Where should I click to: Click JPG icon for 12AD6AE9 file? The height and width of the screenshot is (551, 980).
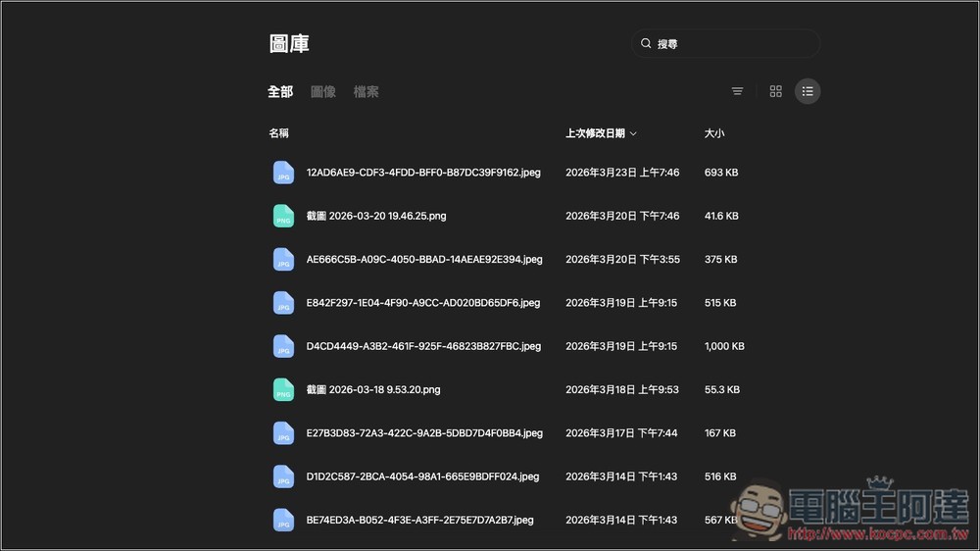283,172
